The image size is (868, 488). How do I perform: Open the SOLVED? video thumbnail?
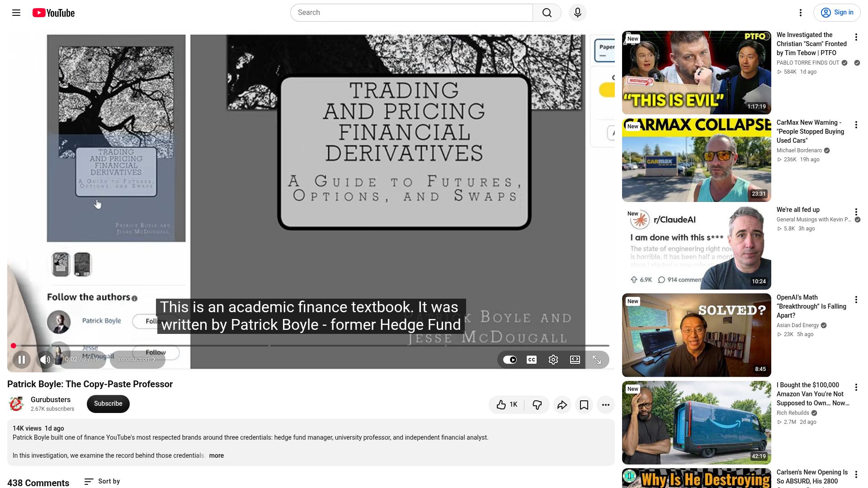696,335
